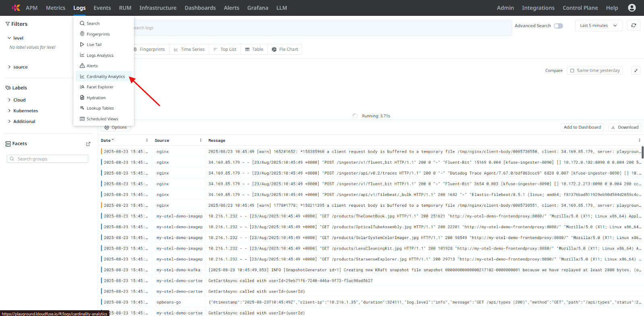The width and height of the screenshot is (644, 316).
Task: Open the LLM navigation item
Action: (282, 8)
